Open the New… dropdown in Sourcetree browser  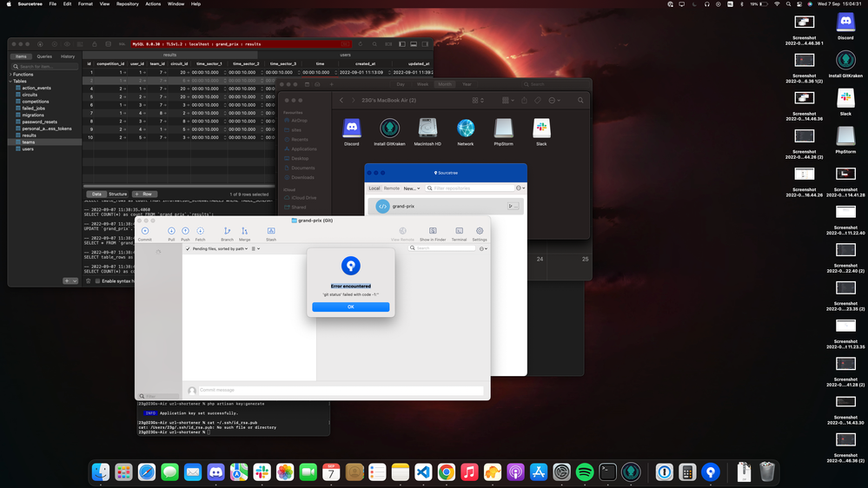411,188
